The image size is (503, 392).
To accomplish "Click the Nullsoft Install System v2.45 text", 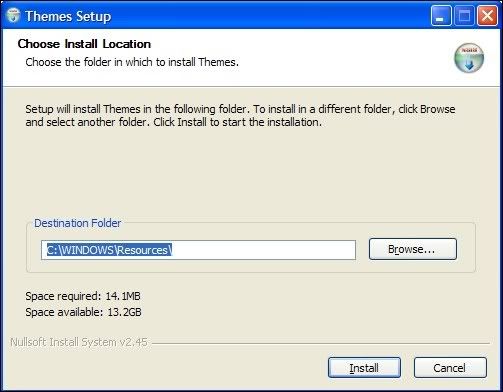I will click(79, 342).
